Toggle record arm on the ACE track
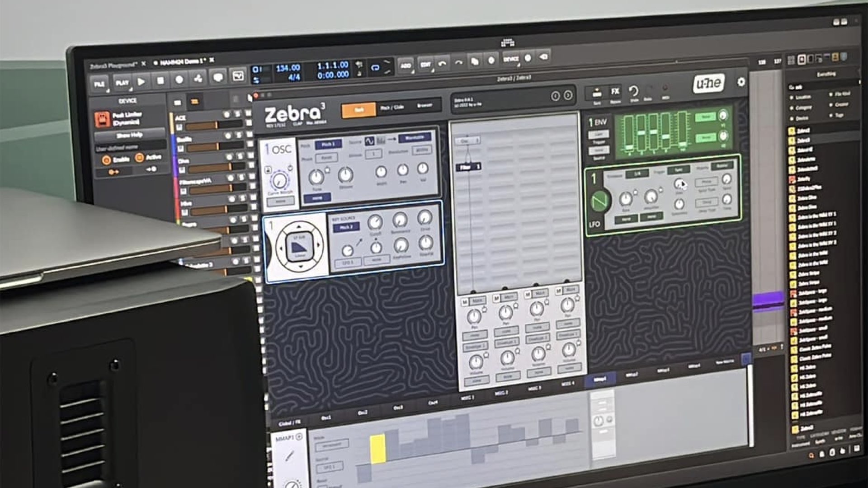The width and height of the screenshot is (868, 488). pyautogui.click(x=227, y=115)
